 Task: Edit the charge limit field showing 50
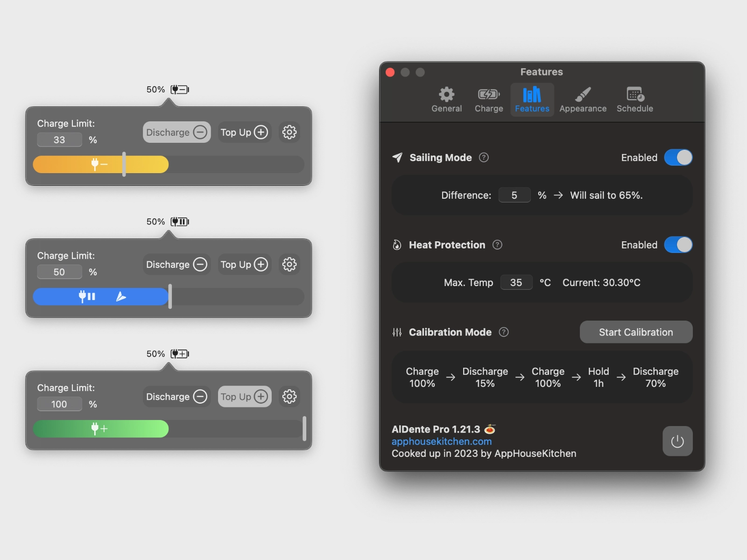(59, 272)
